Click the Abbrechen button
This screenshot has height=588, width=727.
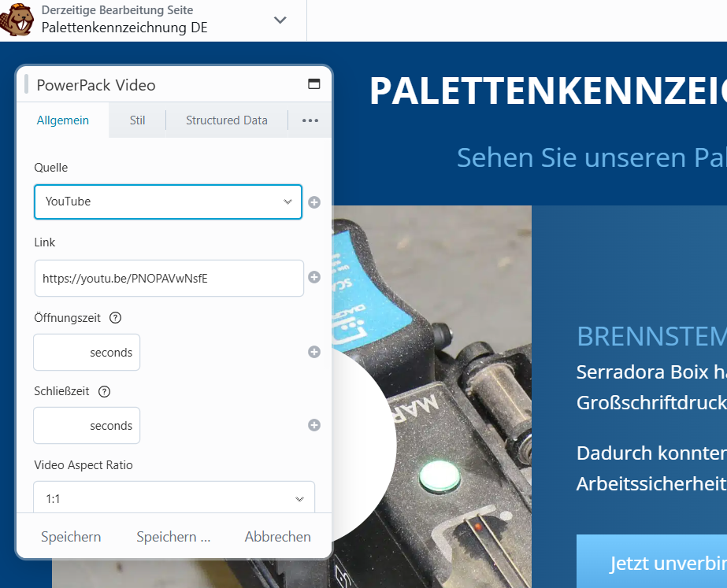click(278, 537)
